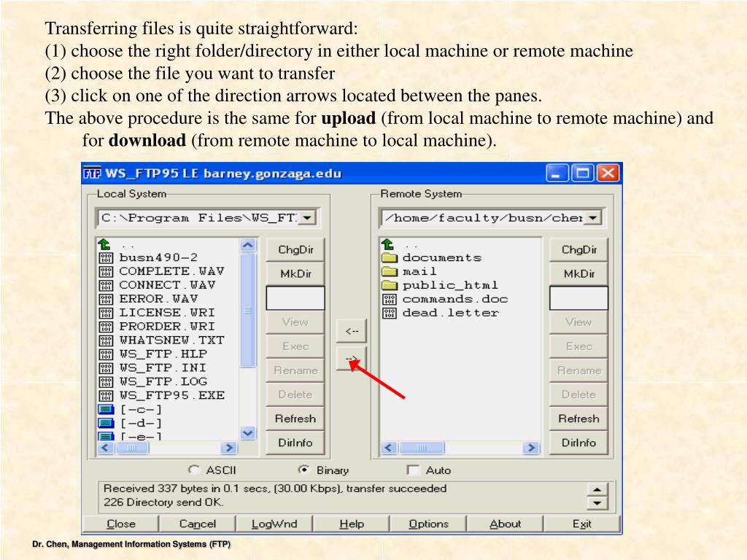Select the WS_FTP95.EXE file name

pos(172,396)
